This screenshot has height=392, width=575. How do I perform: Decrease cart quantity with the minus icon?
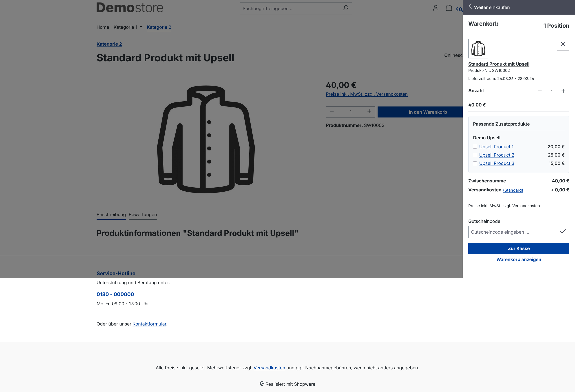click(540, 91)
